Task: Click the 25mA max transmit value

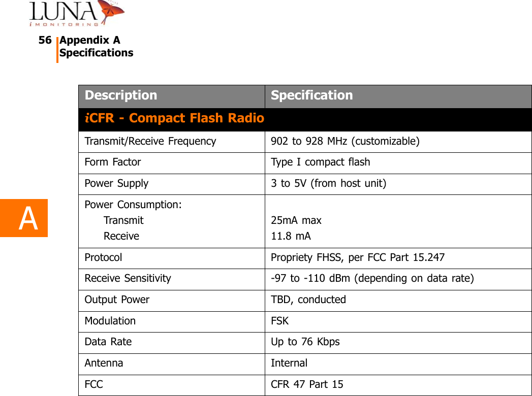Action: [x=296, y=220]
